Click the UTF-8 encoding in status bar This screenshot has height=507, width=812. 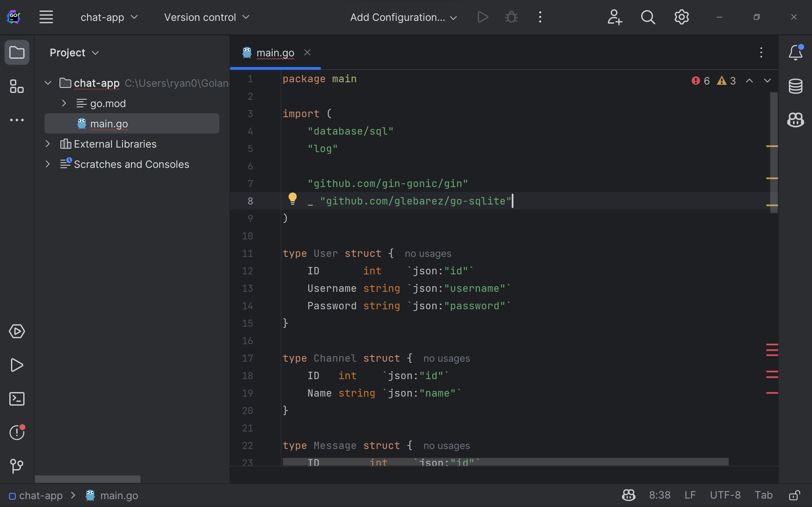tap(725, 495)
